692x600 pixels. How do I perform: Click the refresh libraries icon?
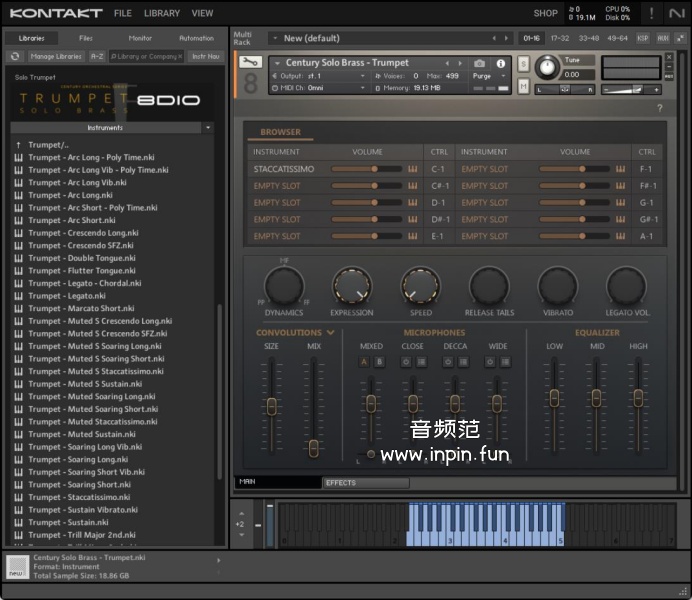16,57
